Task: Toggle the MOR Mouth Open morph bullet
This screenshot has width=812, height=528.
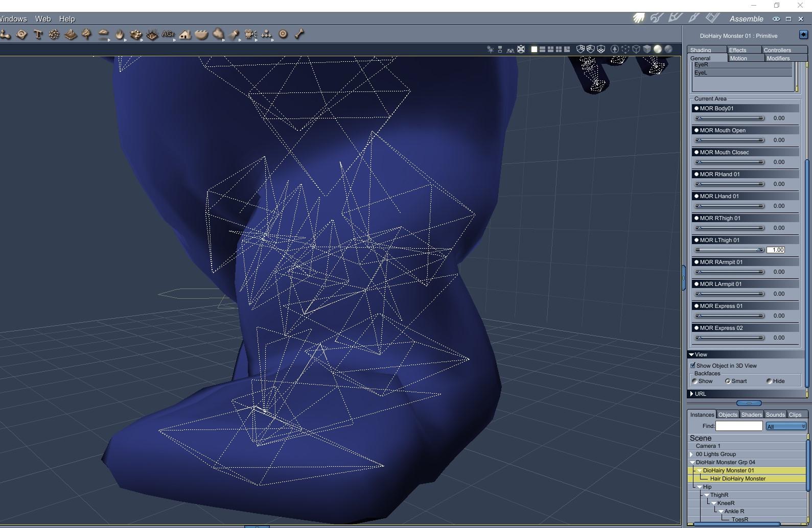Action: pos(696,130)
